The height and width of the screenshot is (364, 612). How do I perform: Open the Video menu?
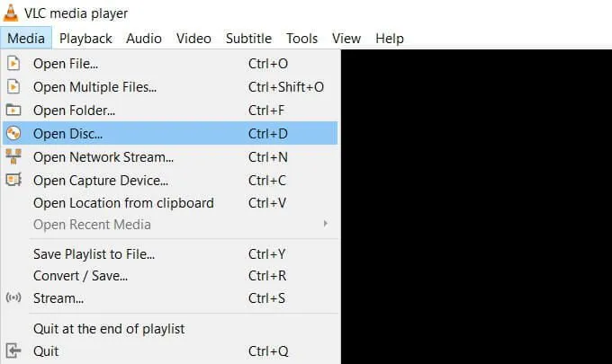(x=193, y=39)
